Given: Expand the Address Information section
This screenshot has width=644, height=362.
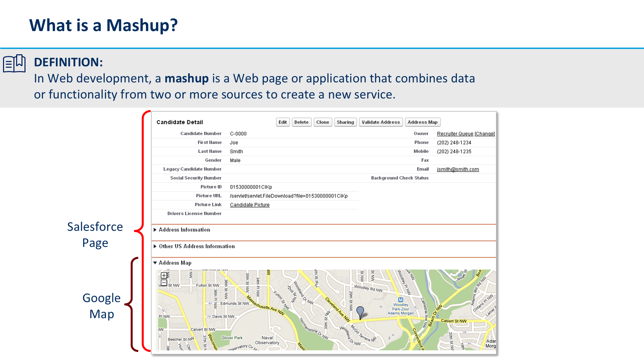Looking at the screenshot, I should point(155,230).
